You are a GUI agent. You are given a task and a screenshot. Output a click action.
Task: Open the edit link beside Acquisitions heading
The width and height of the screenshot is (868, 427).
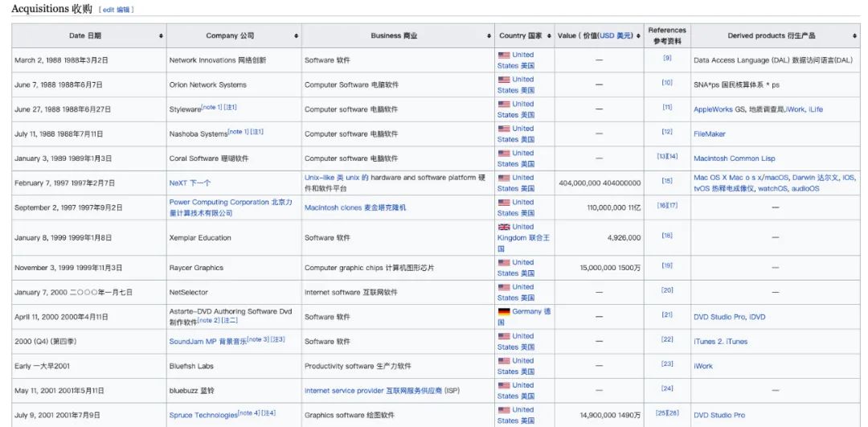[108, 10]
